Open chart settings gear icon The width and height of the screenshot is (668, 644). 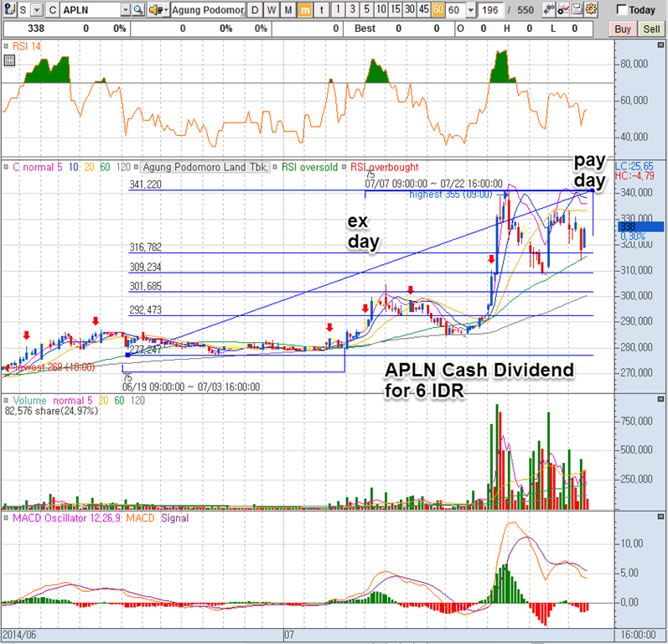(x=590, y=9)
